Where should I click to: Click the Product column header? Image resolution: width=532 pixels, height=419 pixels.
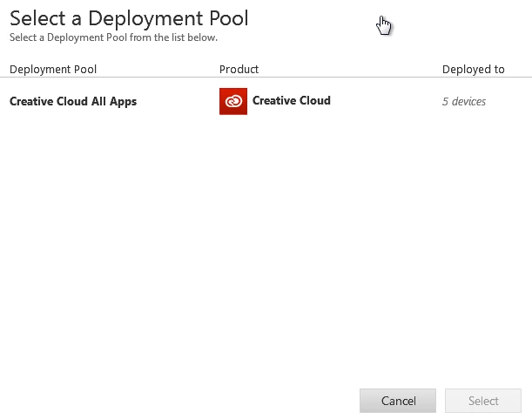click(x=239, y=70)
